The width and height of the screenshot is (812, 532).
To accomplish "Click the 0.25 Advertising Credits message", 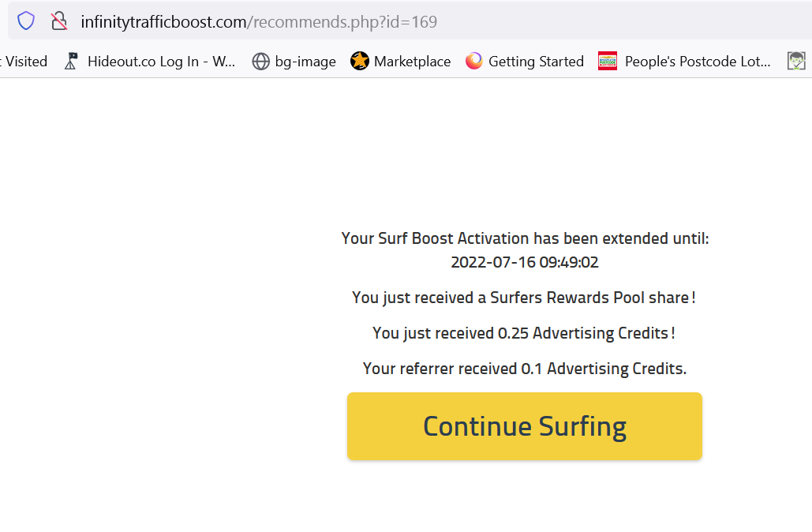I will (524, 333).
